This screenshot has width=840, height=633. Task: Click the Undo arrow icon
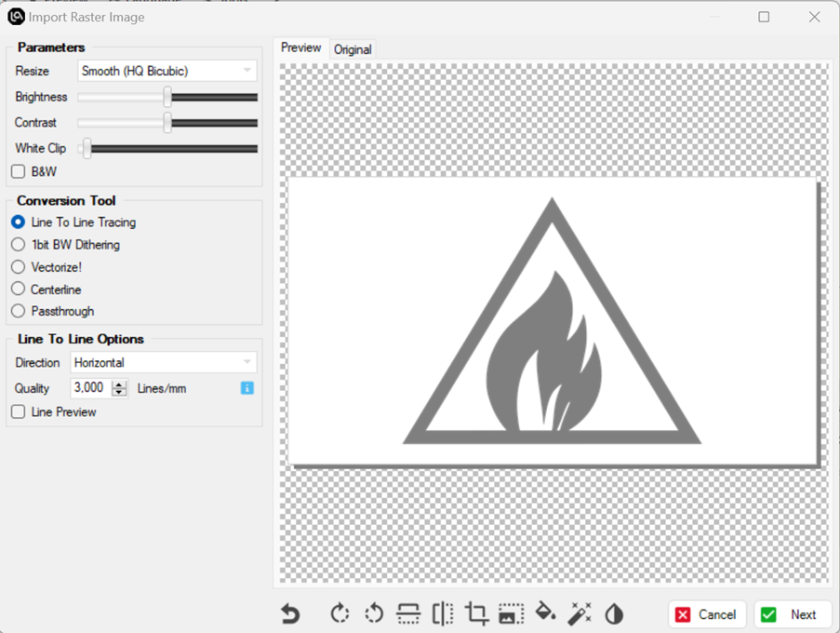pyautogui.click(x=289, y=613)
